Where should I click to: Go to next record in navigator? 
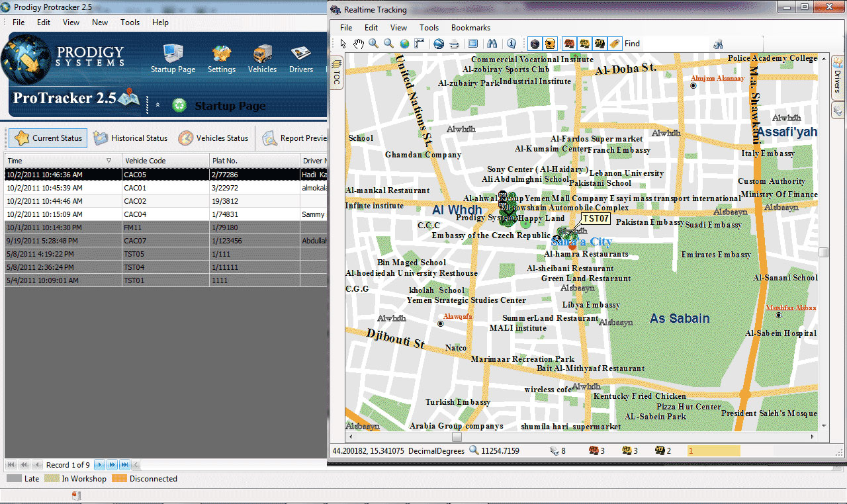100,465
